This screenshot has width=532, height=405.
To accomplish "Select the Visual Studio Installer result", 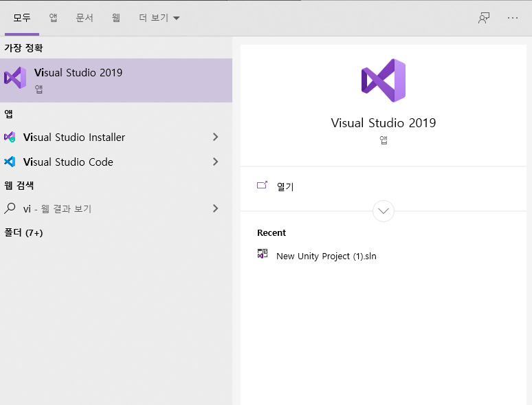I will [116, 137].
